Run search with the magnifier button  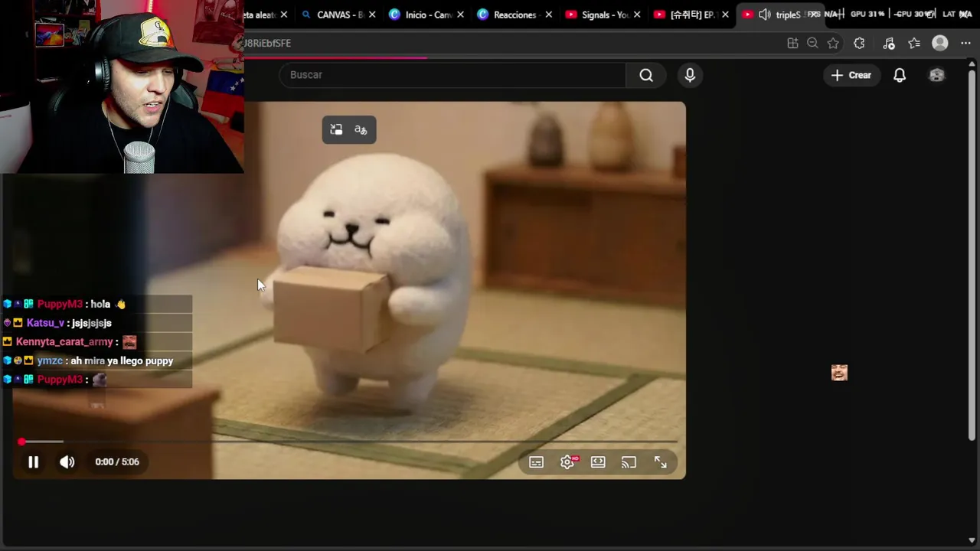pyautogui.click(x=646, y=75)
